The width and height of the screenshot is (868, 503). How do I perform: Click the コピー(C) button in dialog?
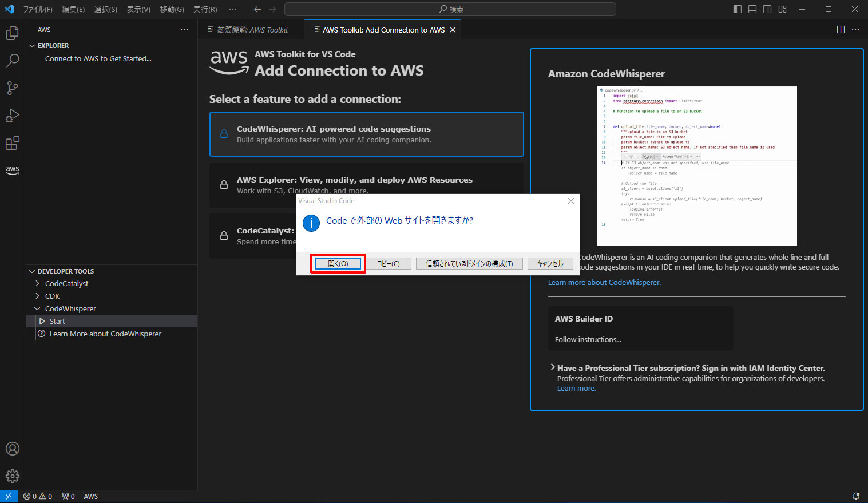point(389,263)
